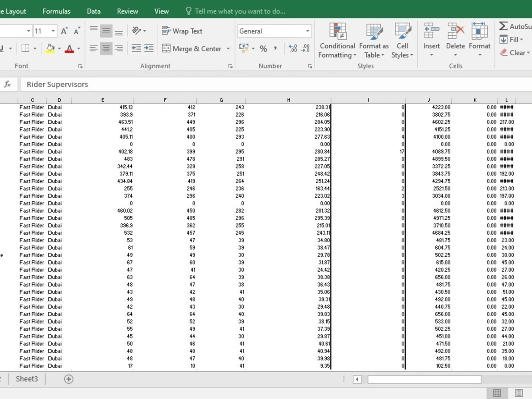Image resolution: width=532 pixels, height=399 pixels.
Task: Open Conditional Formatting menu
Action: click(x=337, y=41)
